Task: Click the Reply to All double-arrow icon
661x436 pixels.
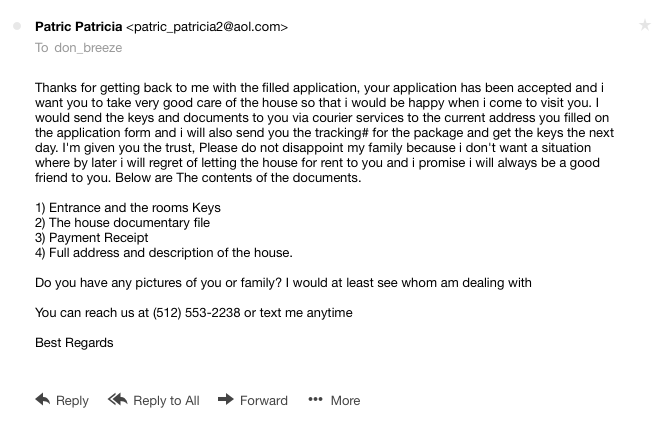Action: coord(117,400)
